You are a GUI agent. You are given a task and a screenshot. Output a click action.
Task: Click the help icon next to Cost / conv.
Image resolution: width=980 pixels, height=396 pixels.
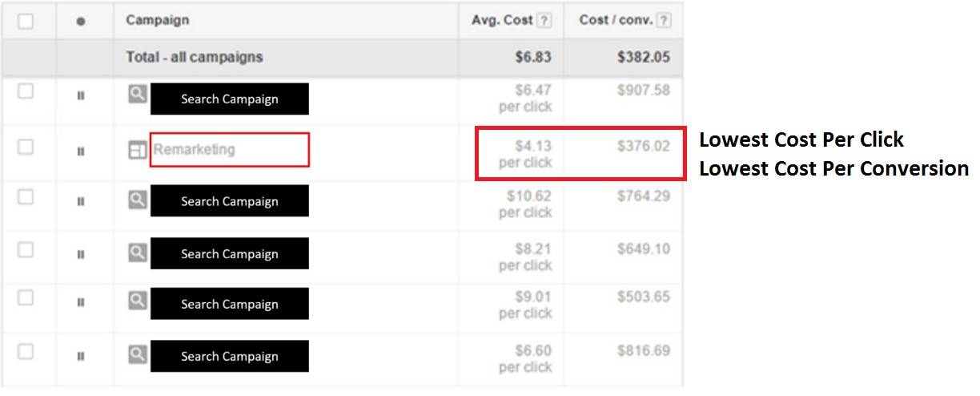pos(664,21)
